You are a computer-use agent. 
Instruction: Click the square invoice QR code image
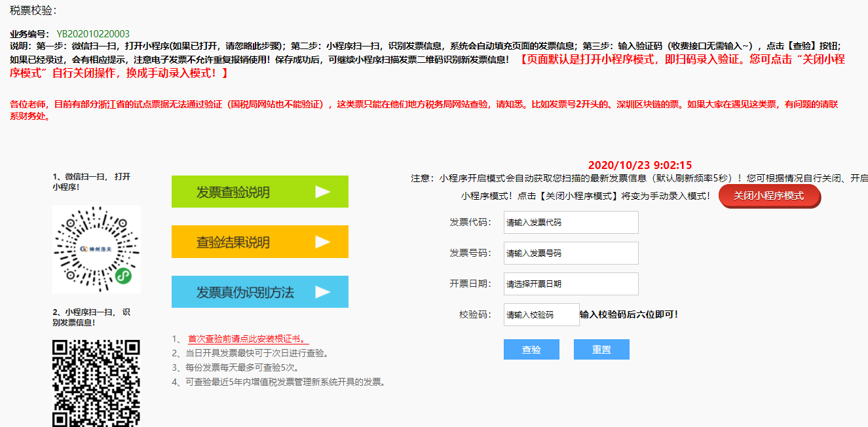tap(96, 383)
